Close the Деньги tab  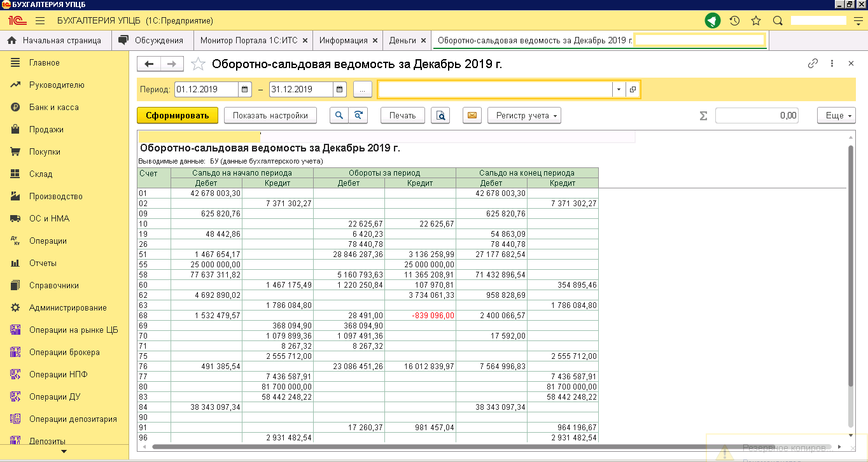point(423,40)
